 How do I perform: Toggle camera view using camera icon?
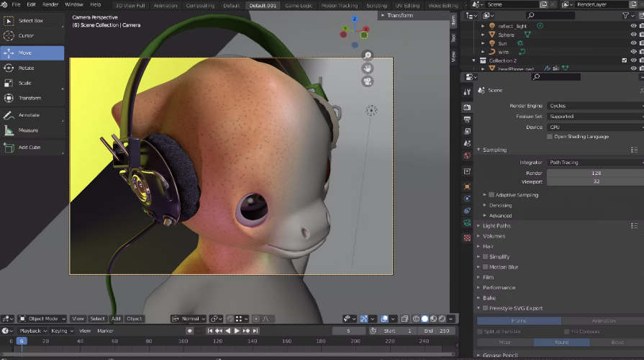click(x=368, y=81)
